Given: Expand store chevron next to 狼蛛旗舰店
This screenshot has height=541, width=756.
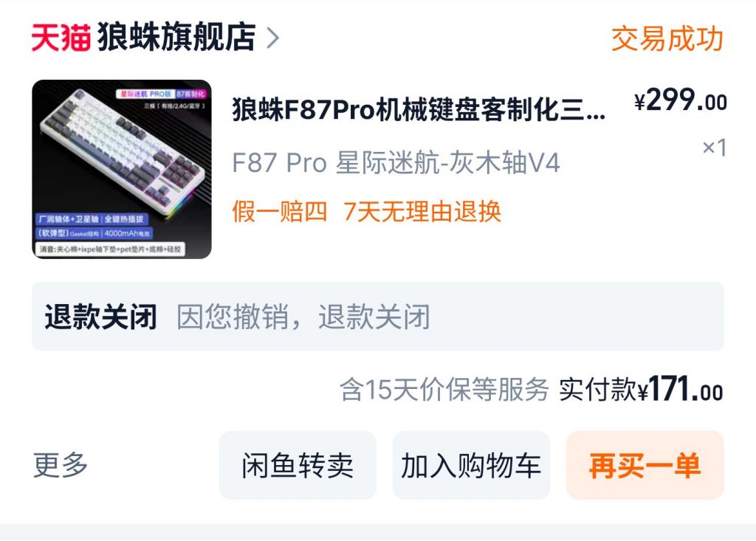Looking at the screenshot, I should coord(273,38).
